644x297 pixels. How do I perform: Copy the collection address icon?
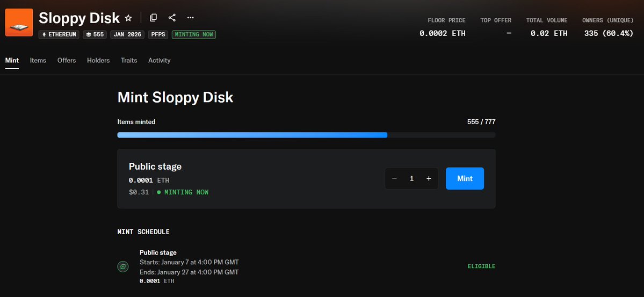(x=153, y=17)
